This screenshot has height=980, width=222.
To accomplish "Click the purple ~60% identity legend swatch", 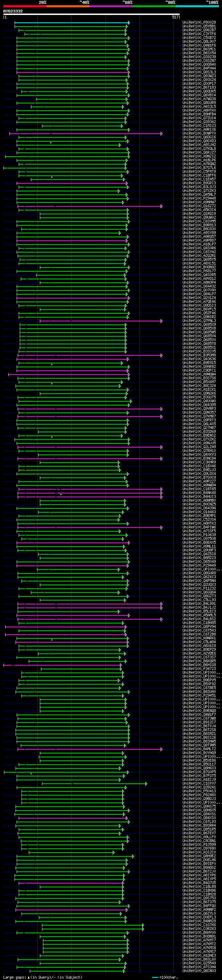I will [111, 6].
